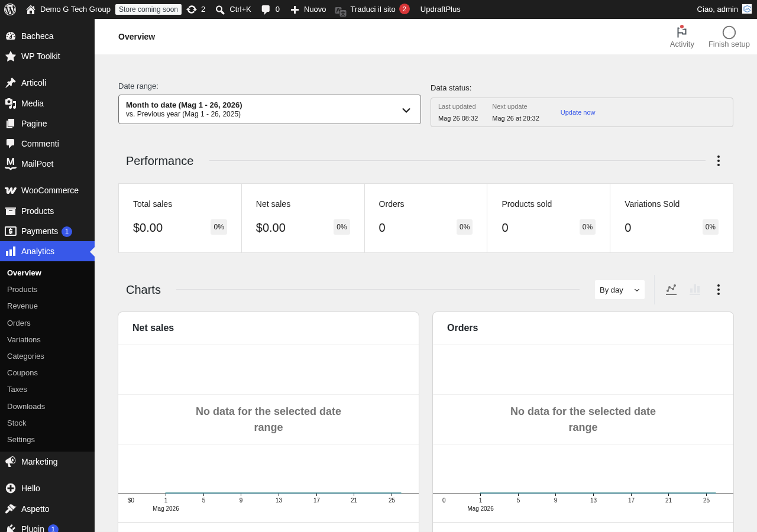
Task: Switch charts to line chart view
Action: 671,290
